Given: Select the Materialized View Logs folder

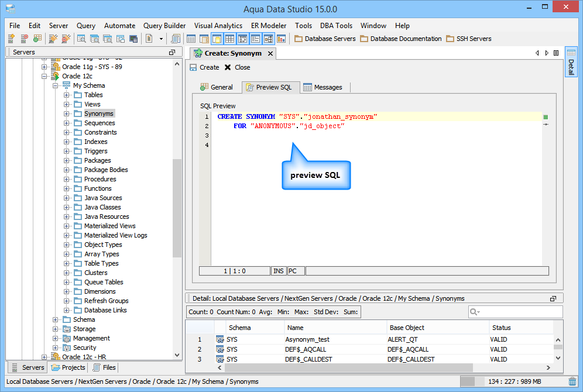Looking at the screenshot, I should [x=115, y=235].
